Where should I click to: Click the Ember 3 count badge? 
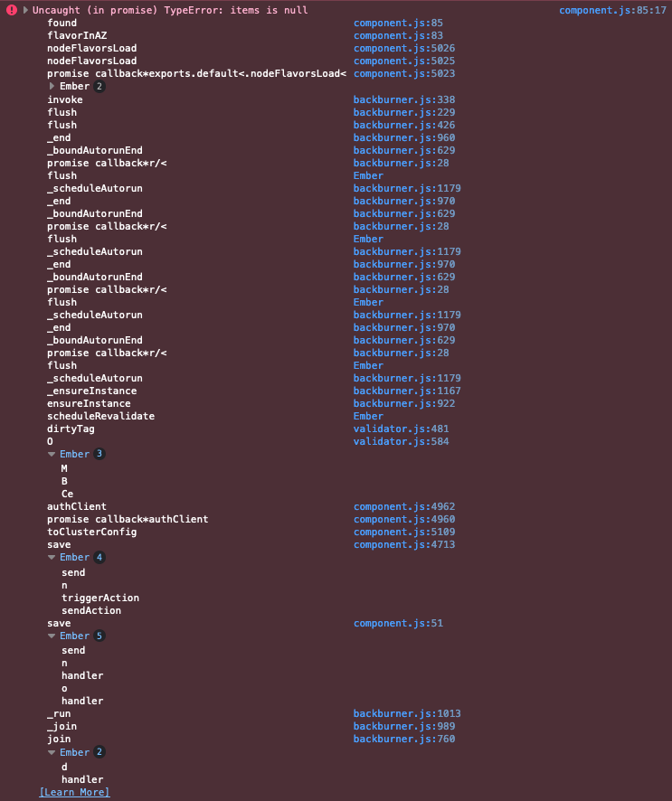(x=99, y=454)
